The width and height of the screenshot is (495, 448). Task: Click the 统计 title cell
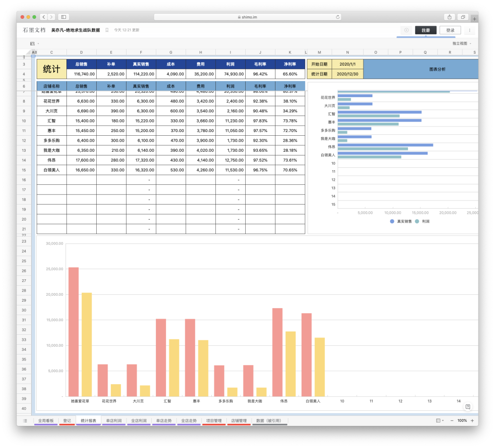52,69
